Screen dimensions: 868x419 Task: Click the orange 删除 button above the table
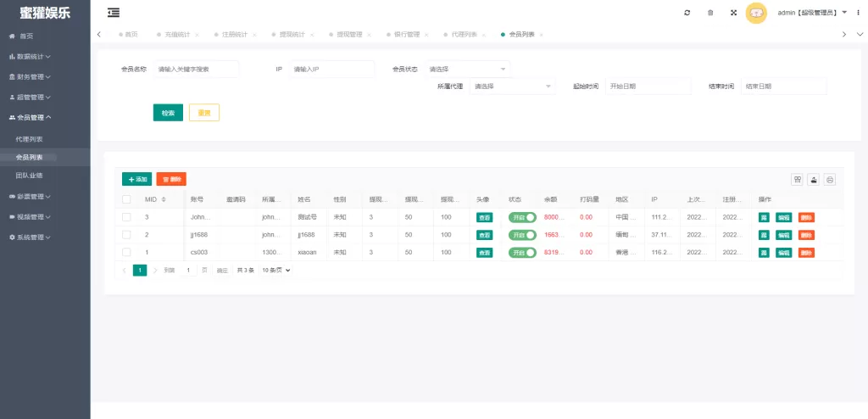[171, 179]
